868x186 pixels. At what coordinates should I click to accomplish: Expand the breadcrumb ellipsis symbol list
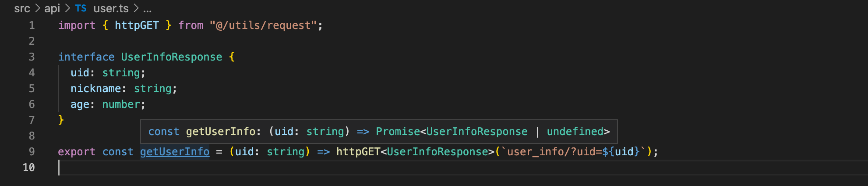(147, 8)
